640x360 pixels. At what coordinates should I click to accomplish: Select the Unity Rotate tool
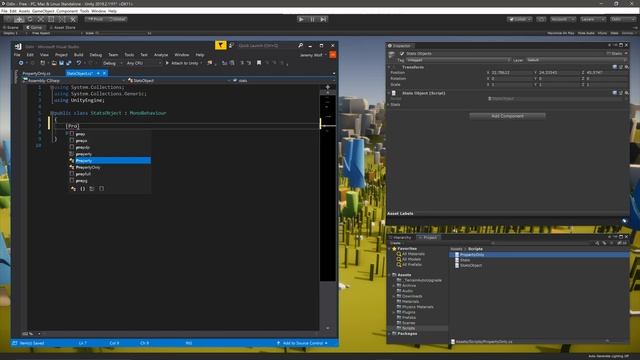(x=30, y=19)
